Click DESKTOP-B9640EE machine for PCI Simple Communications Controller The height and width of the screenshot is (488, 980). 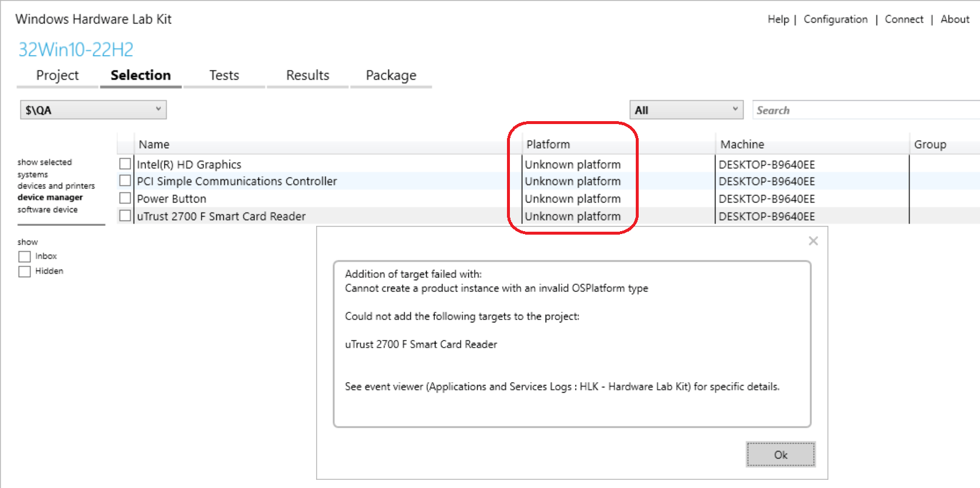[x=767, y=181]
